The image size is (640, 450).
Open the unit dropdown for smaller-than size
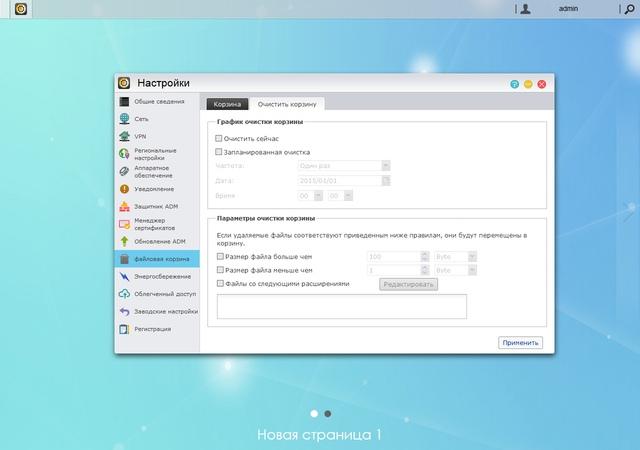[x=456, y=270]
